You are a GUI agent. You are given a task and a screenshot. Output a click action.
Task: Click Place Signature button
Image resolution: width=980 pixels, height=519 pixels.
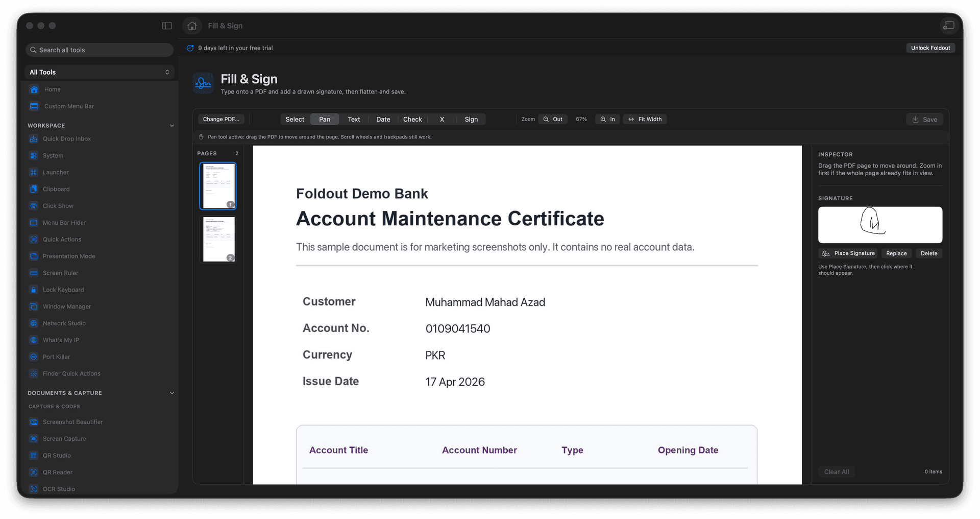click(x=848, y=253)
